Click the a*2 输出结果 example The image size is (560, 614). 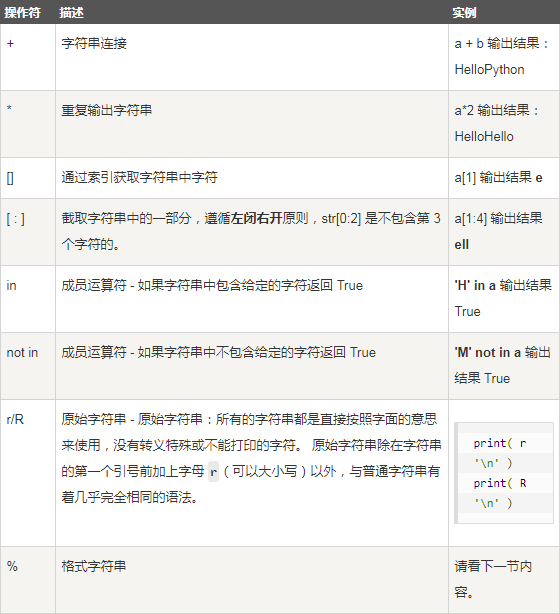click(497, 110)
